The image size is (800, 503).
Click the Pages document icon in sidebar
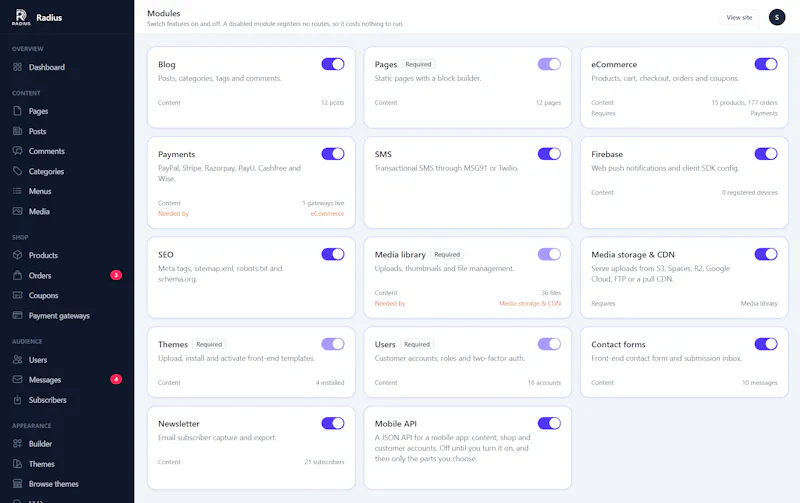(x=17, y=111)
